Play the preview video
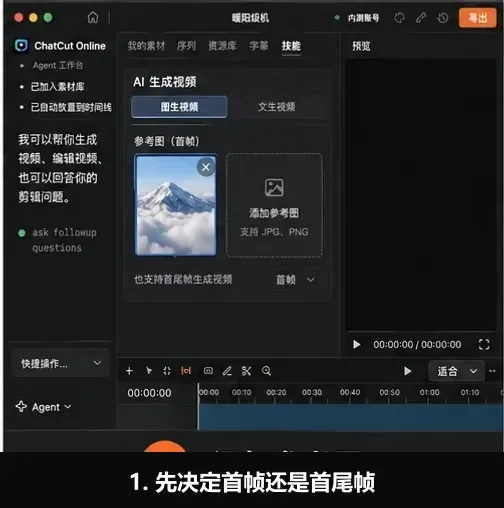This screenshot has width=504, height=508. [356, 344]
